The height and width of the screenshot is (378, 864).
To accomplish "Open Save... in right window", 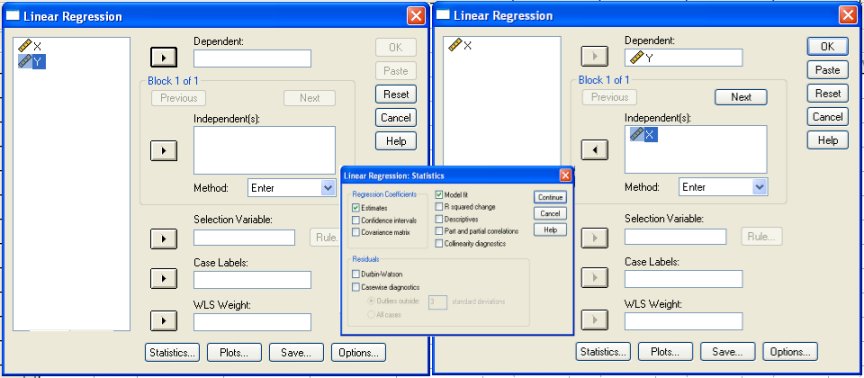I will pos(727,352).
